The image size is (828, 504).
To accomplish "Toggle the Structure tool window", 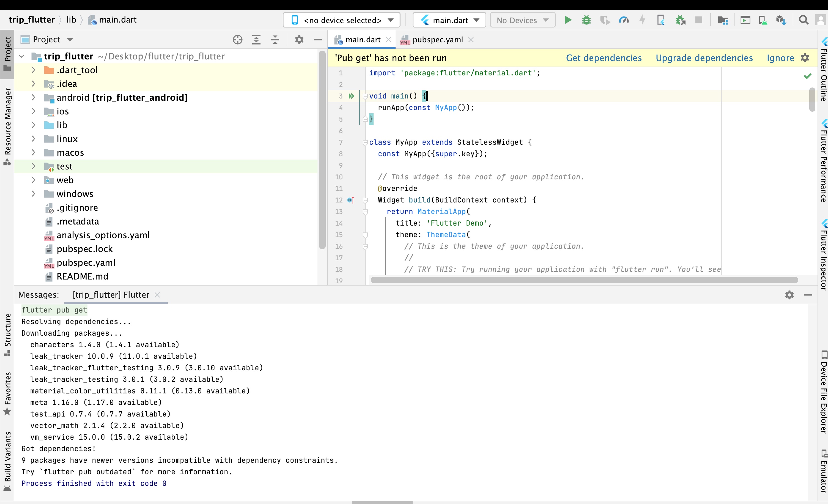I will (x=7, y=335).
